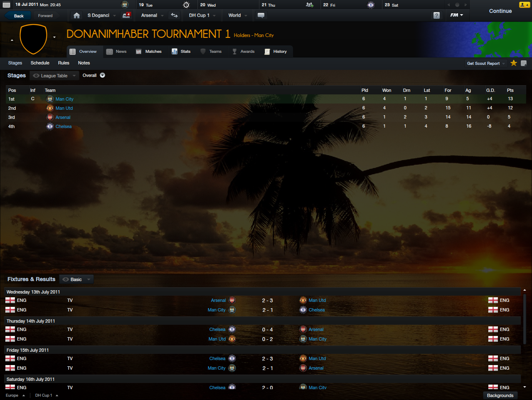This screenshot has height=400, width=532.
Task: Toggle the League Table view selector
Action: (54, 76)
